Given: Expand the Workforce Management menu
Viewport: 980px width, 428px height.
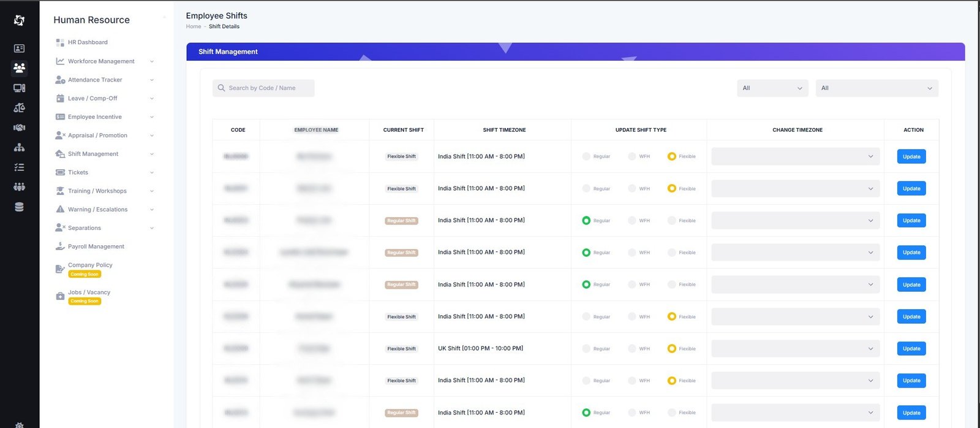Looking at the screenshot, I should pyautogui.click(x=101, y=61).
